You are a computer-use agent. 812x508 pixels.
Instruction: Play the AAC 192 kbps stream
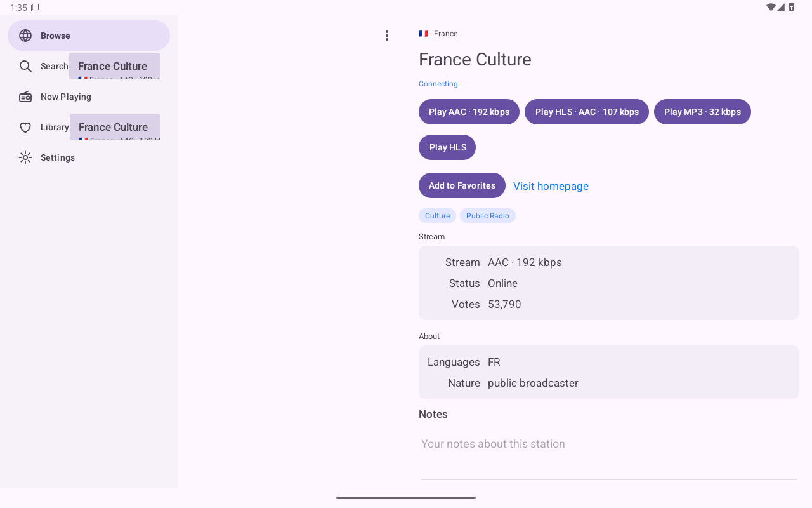click(x=469, y=112)
